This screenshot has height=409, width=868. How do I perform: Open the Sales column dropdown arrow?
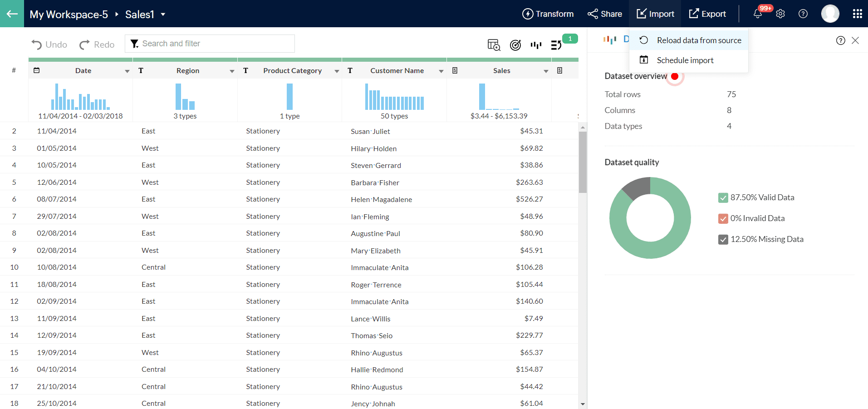pos(546,71)
